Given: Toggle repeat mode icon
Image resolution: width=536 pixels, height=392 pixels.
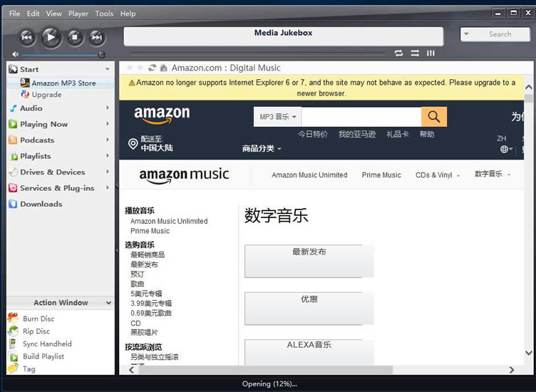Looking at the screenshot, I should point(398,53).
